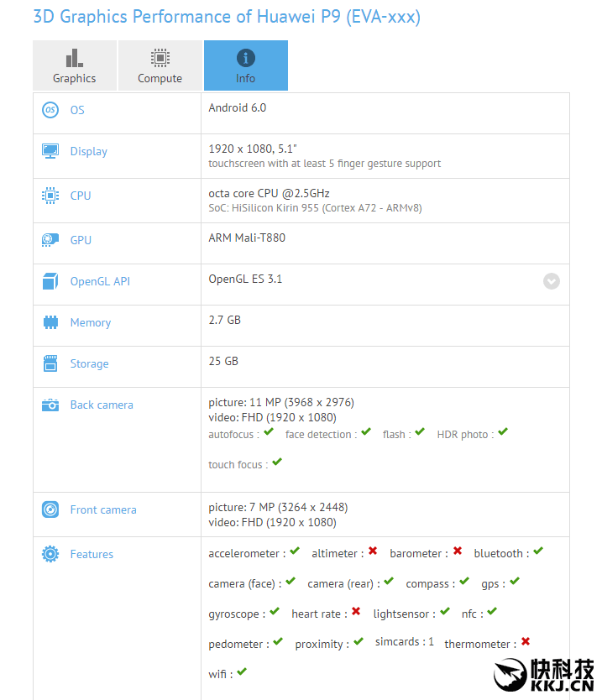Click the Front camera icon
The height and width of the screenshot is (700, 602).
point(50,509)
